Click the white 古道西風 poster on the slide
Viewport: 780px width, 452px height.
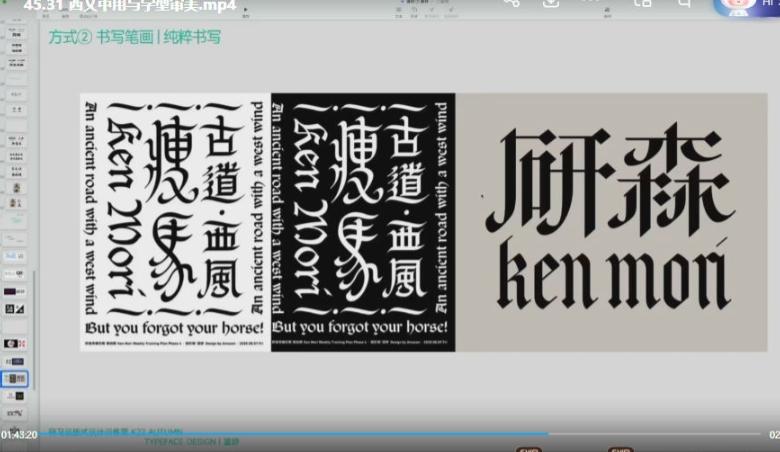[x=175, y=221]
